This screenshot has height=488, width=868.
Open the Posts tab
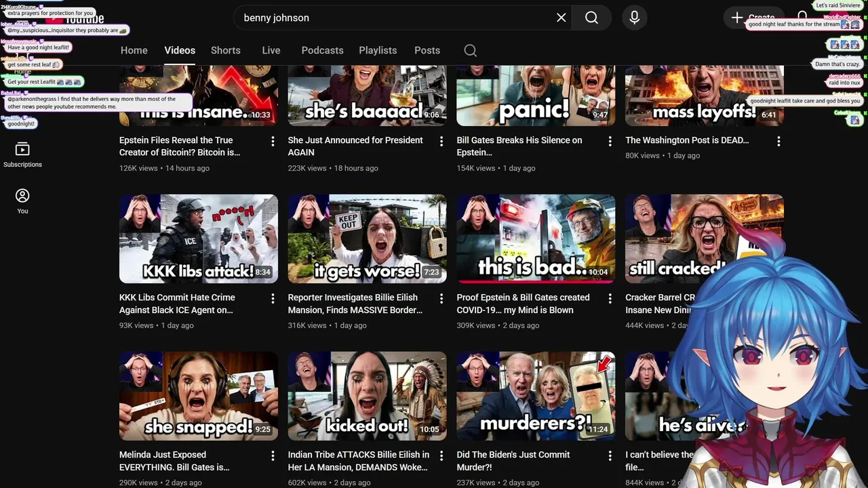point(427,50)
